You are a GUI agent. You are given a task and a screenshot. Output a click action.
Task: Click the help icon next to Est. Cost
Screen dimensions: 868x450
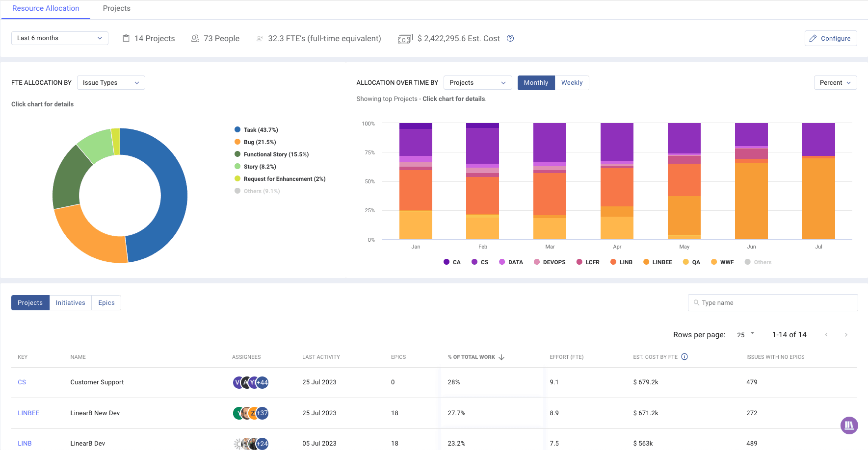pyautogui.click(x=510, y=38)
